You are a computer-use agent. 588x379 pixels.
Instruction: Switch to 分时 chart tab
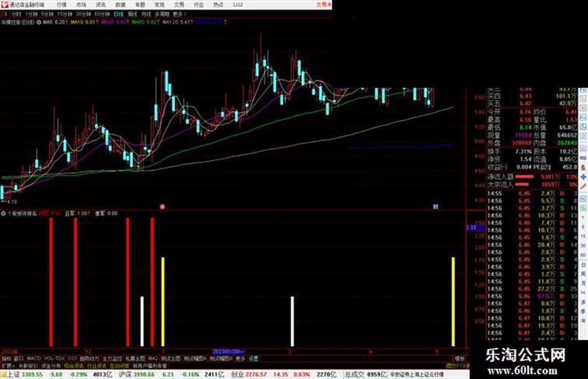pos(16,14)
